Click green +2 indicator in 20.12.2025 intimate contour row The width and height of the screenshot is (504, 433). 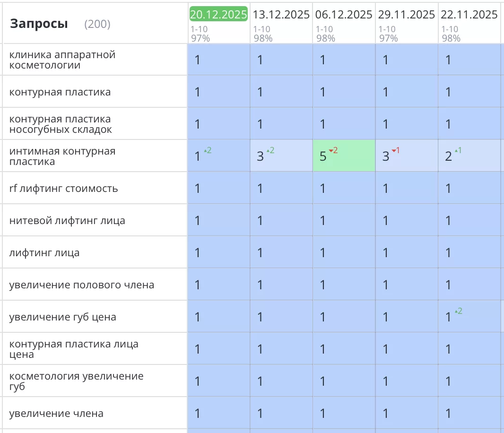(x=208, y=150)
